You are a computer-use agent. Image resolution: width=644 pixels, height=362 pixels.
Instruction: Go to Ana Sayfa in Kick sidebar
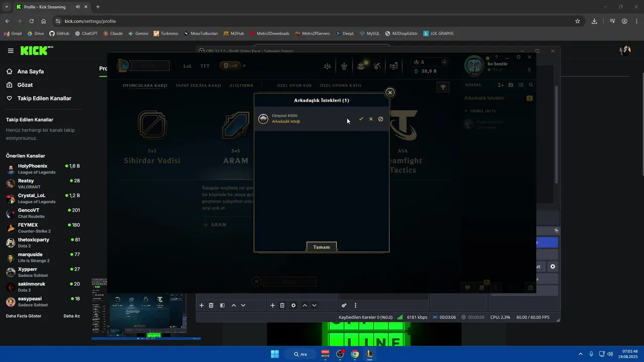[31, 71]
